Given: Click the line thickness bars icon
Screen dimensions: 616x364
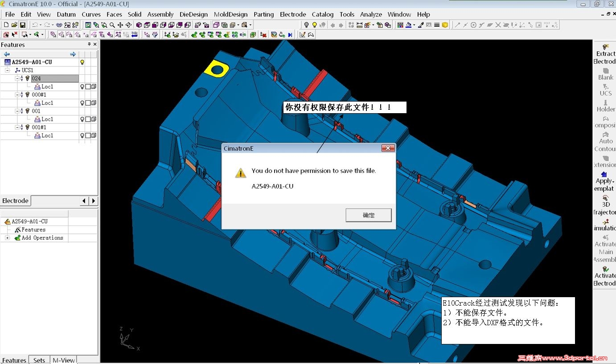Looking at the screenshot, I should [x=437, y=25].
